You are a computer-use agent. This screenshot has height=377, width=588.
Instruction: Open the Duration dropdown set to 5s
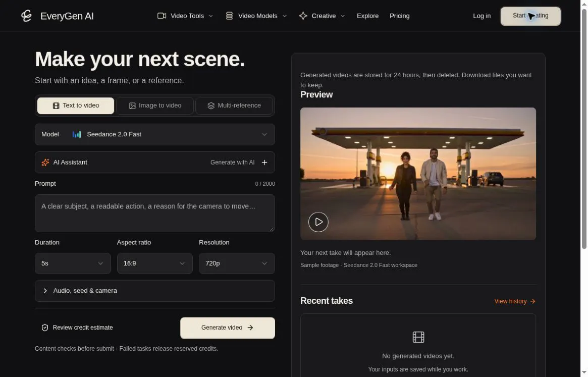73,263
